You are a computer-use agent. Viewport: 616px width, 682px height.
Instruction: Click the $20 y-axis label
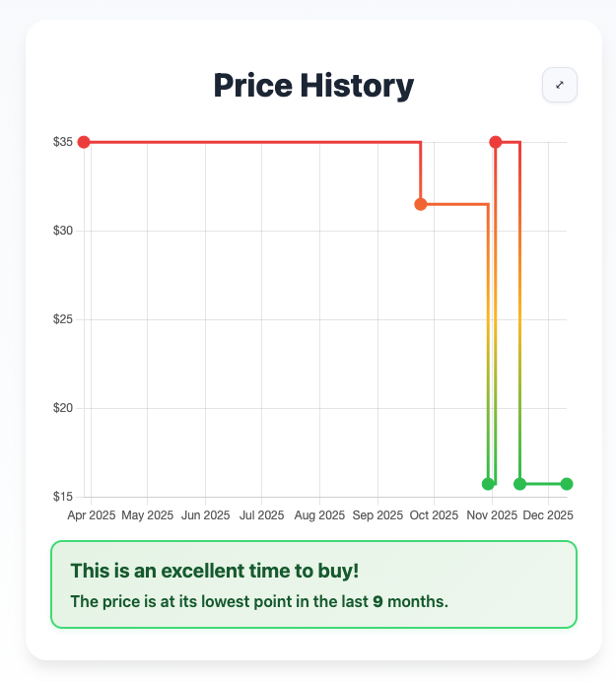pyautogui.click(x=62, y=408)
